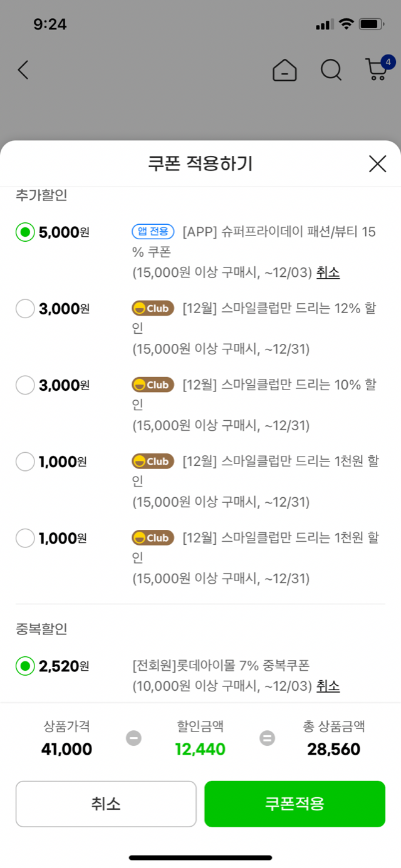Close the 쿠폰 적용하기 sheet
The height and width of the screenshot is (868, 401).
click(x=377, y=164)
